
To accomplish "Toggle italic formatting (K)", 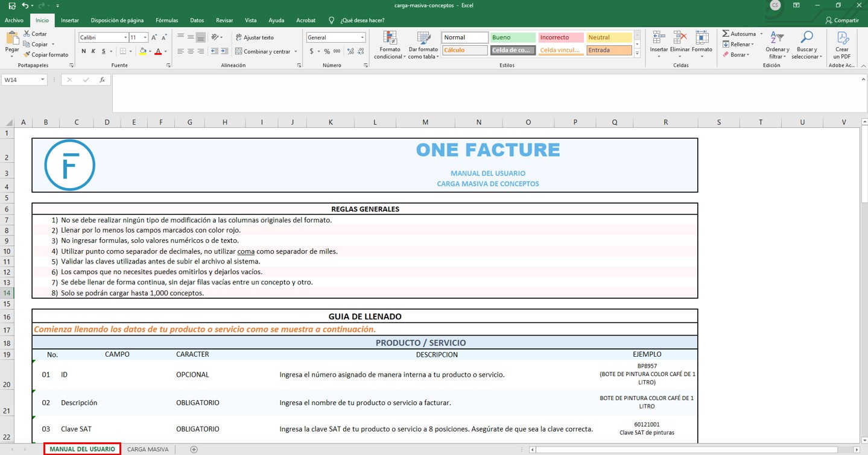I will (93, 52).
